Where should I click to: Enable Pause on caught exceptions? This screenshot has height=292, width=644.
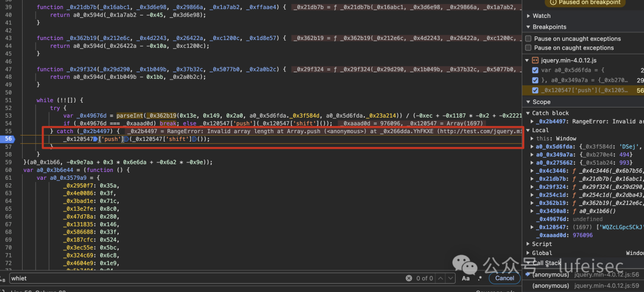528,48
